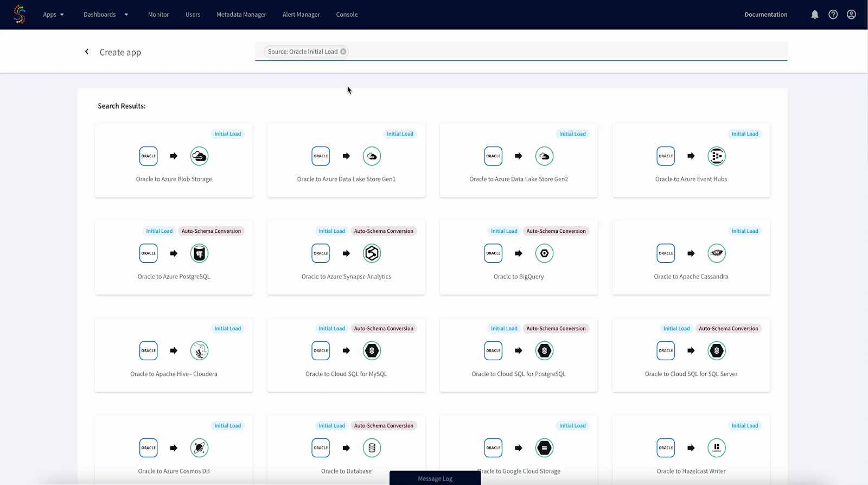Click Auto-Schema Conversion tag on Oracle to Database card
The image size is (868, 485).
click(x=384, y=426)
